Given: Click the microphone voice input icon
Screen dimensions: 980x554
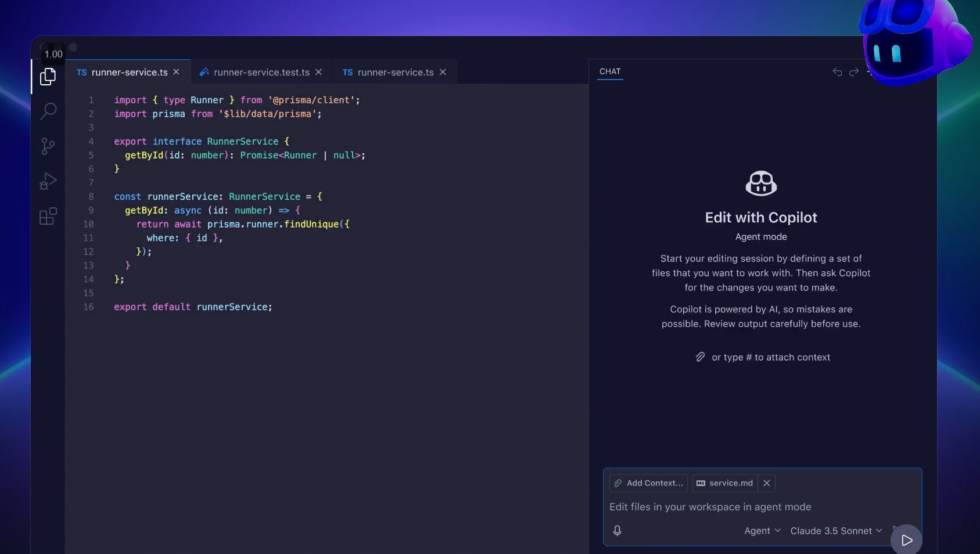Looking at the screenshot, I should [x=618, y=531].
